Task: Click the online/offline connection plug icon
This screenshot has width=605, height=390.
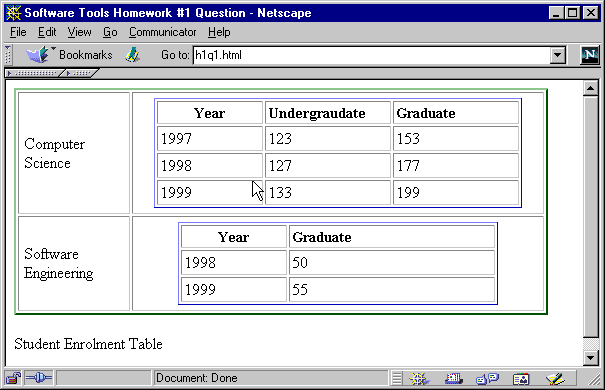Action: [x=38, y=378]
